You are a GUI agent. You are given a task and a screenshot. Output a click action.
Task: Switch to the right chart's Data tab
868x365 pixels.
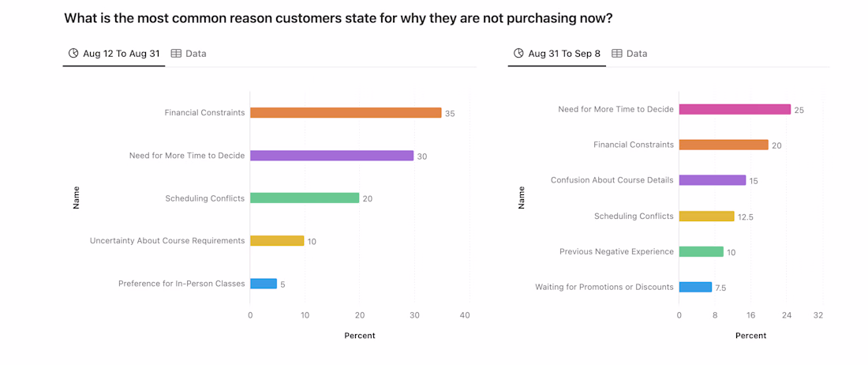click(x=636, y=54)
